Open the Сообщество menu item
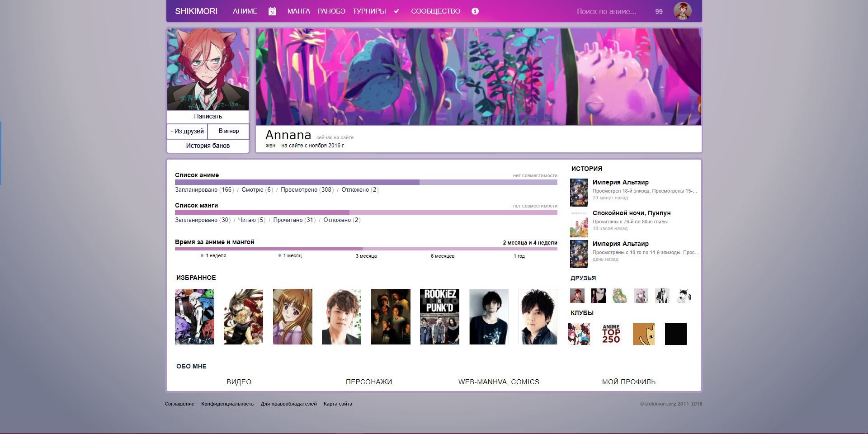The width and height of the screenshot is (868, 434). (x=435, y=11)
